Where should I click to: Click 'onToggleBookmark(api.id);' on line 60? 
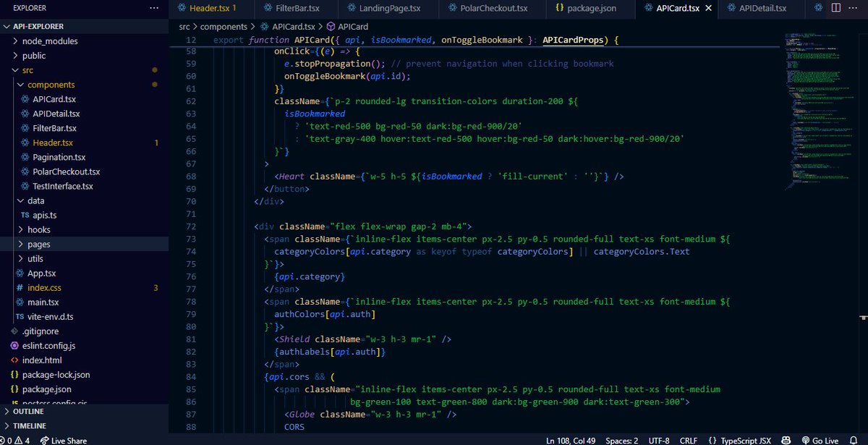349,75
